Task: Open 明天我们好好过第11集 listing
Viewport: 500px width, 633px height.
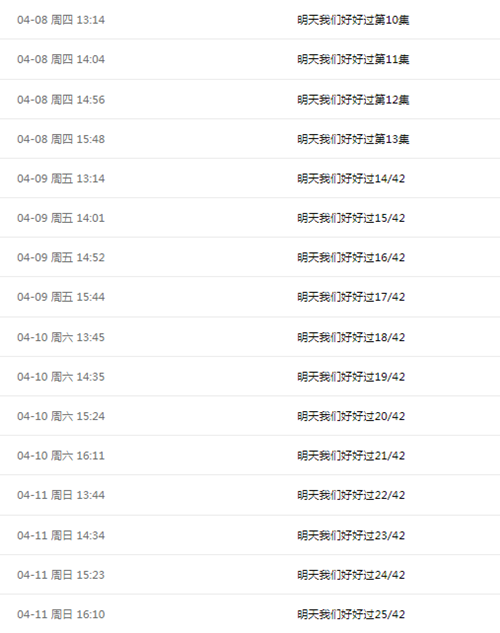Action: (x=353, y=59)
